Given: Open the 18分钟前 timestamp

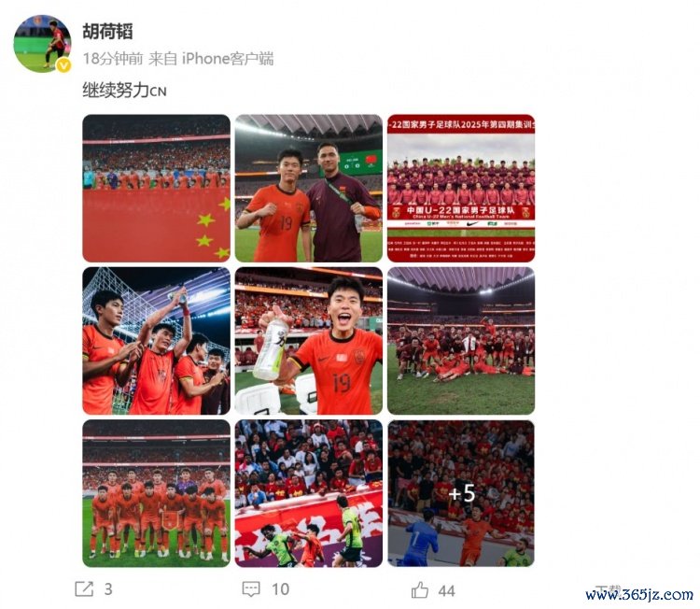Looking at the screenshot, I should 113,59.
